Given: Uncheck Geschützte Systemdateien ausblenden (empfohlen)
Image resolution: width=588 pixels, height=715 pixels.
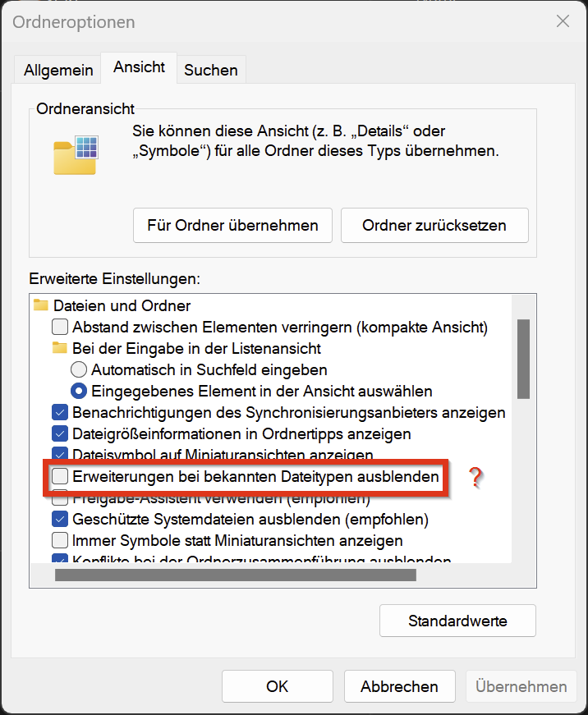Looking at the screenshot, I should click(x=60, y=519).
